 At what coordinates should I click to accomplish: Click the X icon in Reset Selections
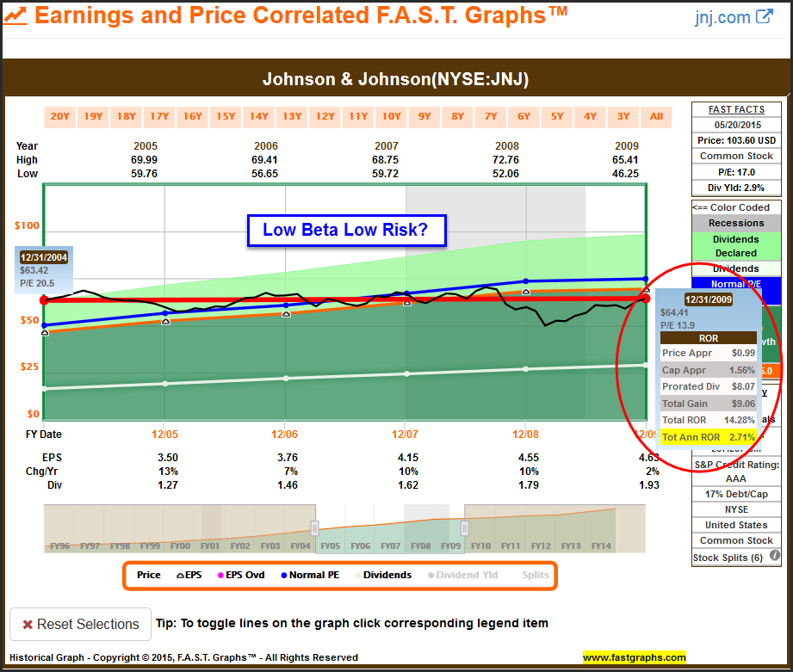pyautogui.click(x=28, y=624)
